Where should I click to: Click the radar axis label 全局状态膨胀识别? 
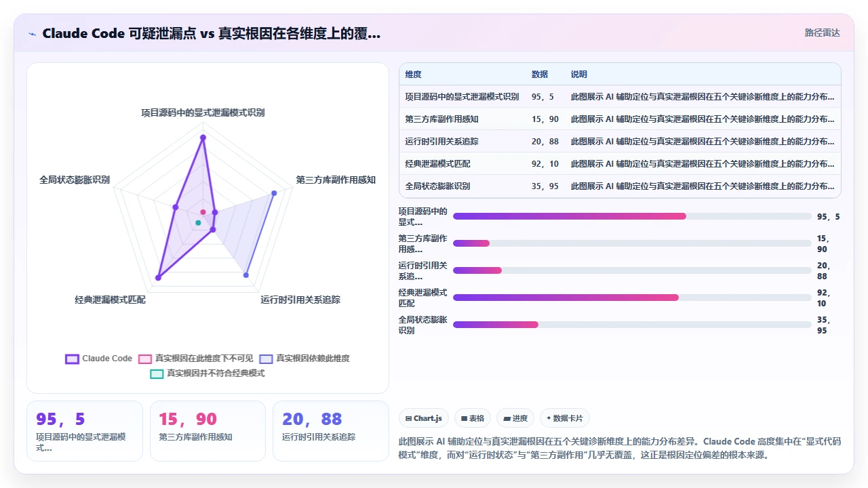point(75,180)
